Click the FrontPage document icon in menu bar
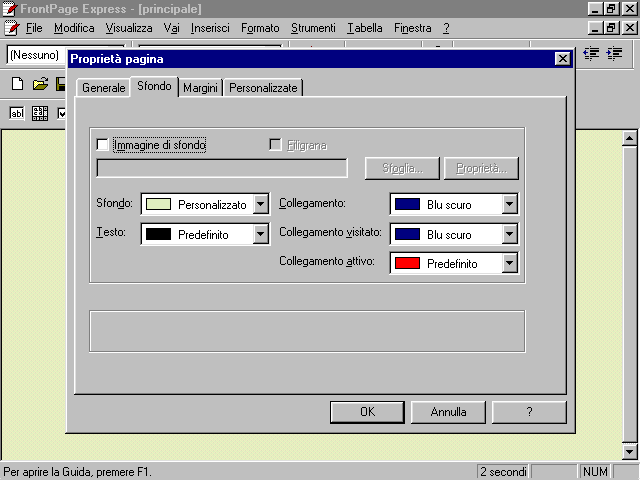Screen dimensions: 640x480 pos(12,28)
